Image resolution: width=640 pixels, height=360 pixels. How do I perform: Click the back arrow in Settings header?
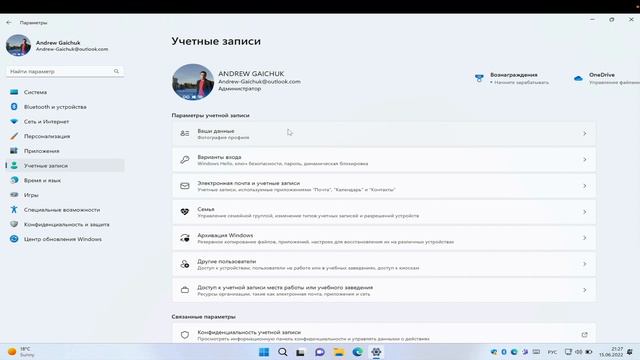9,22
